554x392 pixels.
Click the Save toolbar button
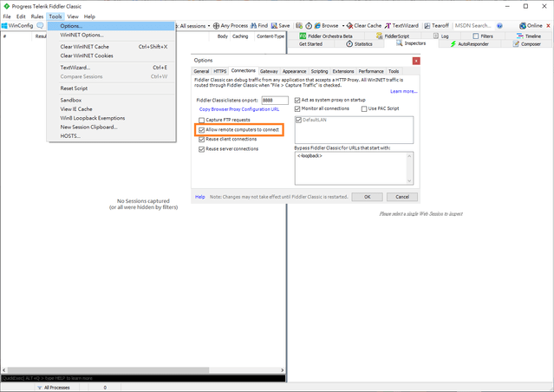pyautogui.click(x=279, y=26)
